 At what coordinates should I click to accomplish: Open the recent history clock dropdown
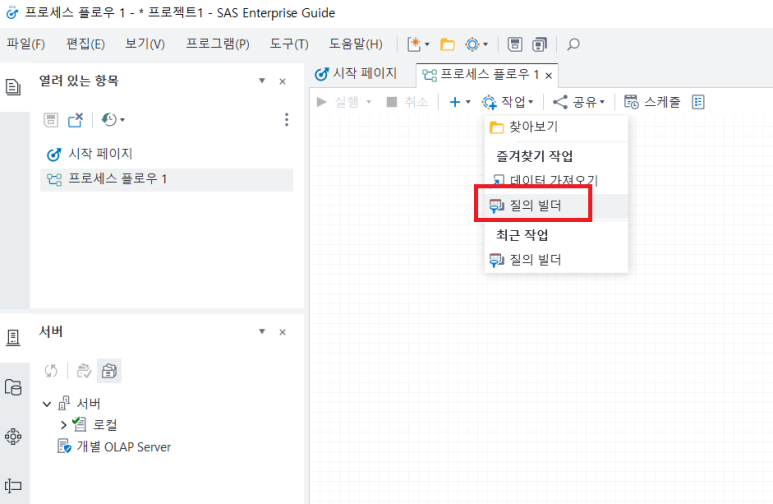tap(112, 120)
